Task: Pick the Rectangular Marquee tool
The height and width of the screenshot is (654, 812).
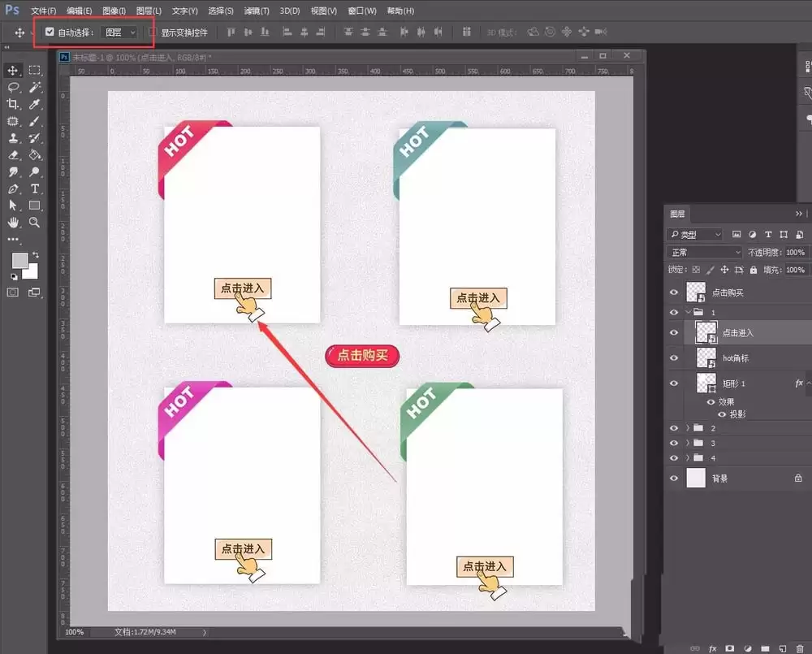Action: [35, 71]
